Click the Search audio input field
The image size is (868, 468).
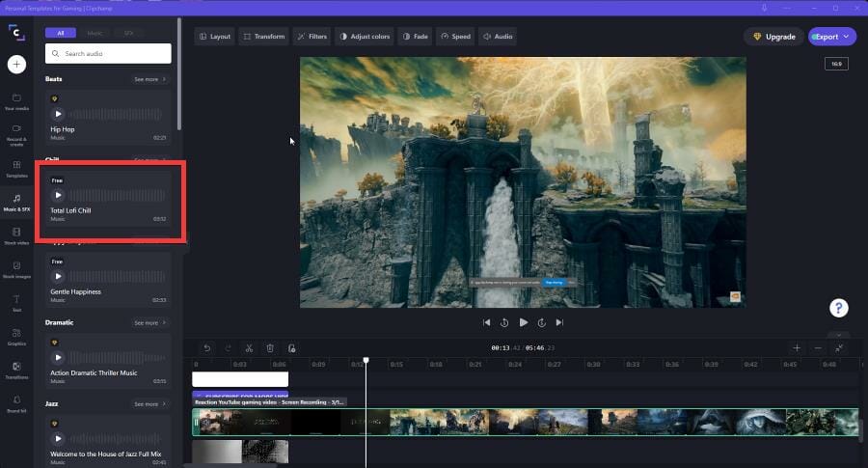click(x=108, y=54)
